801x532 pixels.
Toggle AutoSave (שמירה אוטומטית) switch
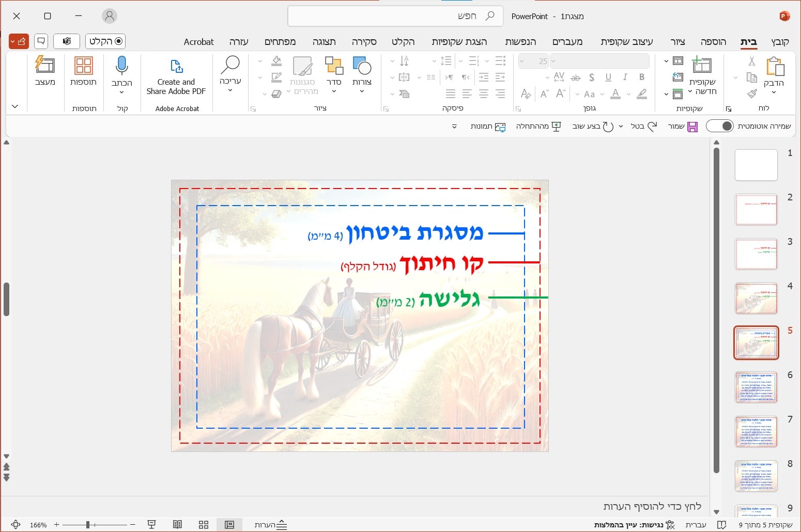point(720,126)
